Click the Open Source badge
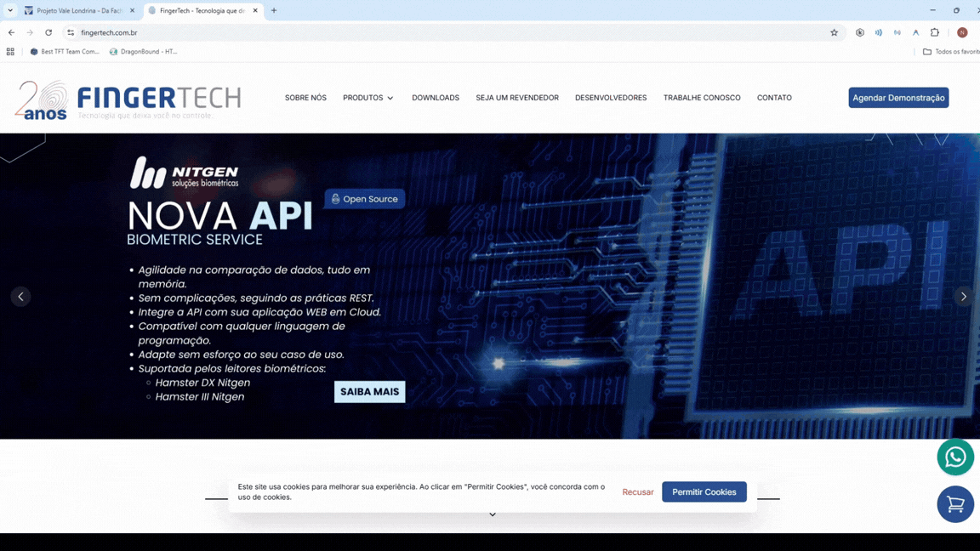 coord(364,199)
